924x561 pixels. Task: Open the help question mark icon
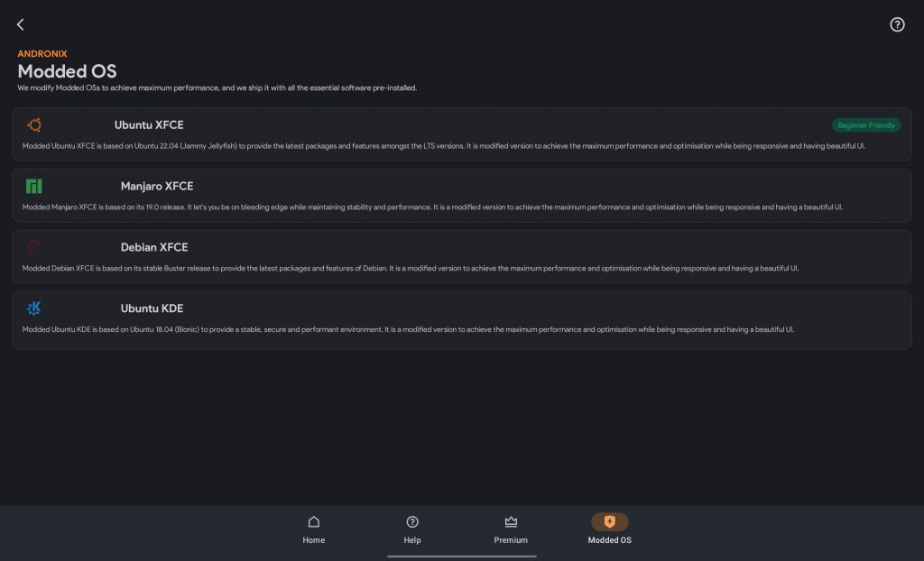coord(897,25)
